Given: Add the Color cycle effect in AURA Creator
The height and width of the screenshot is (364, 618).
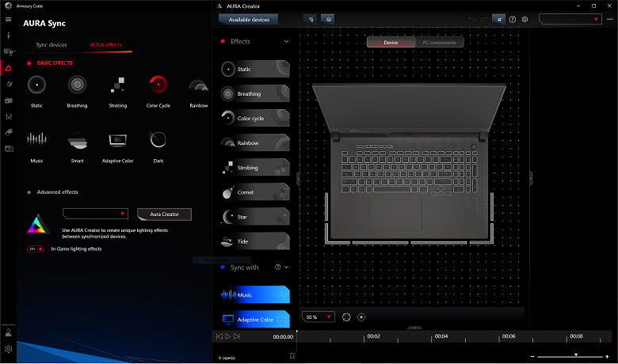Looking at the screenshot, I should click(x=255, y=119).
